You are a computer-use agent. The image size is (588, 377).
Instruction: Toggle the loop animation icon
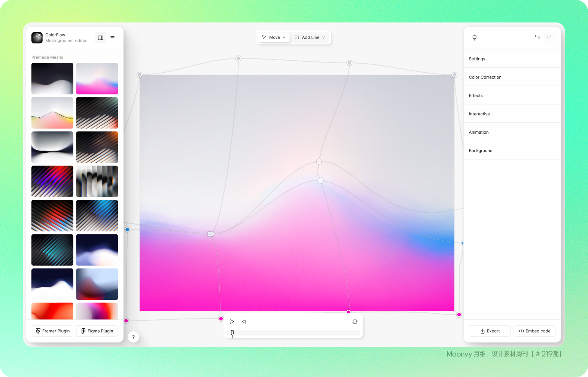355,322
